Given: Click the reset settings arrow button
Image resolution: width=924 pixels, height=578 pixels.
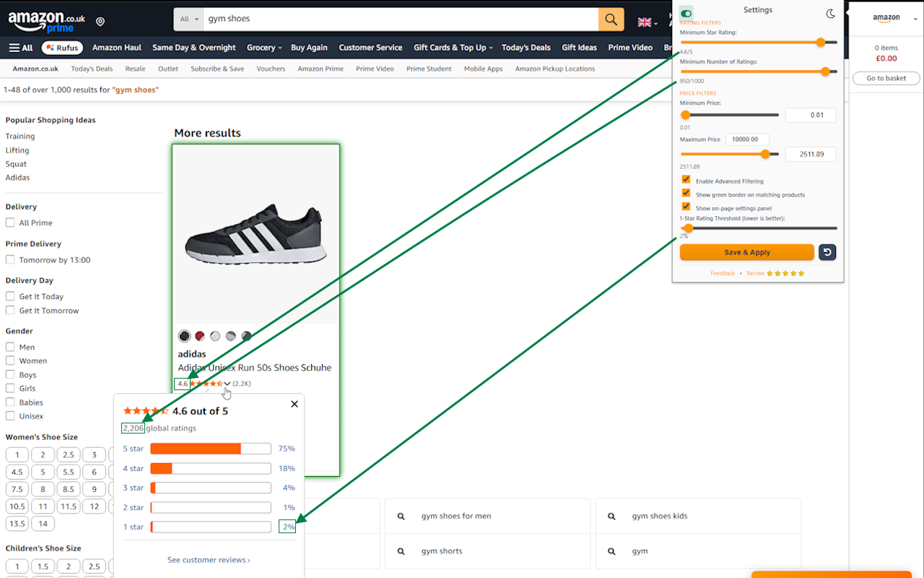Looking at the screenshot, I should (828, 252).
